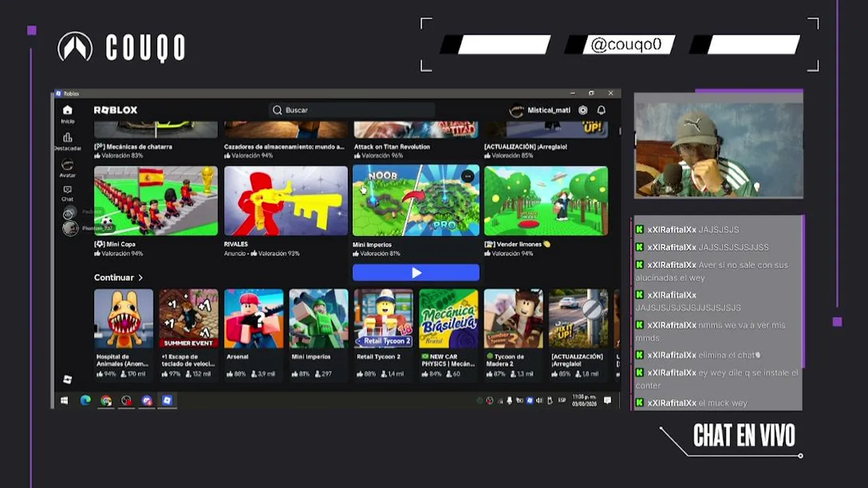
Task: Open the taskbar notification center icon
Action: [608, 401]
